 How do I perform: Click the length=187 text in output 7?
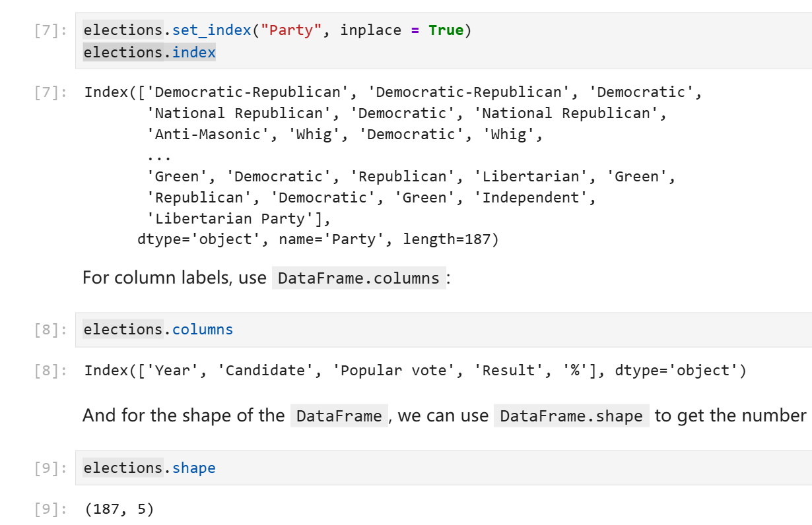[447, 239]
